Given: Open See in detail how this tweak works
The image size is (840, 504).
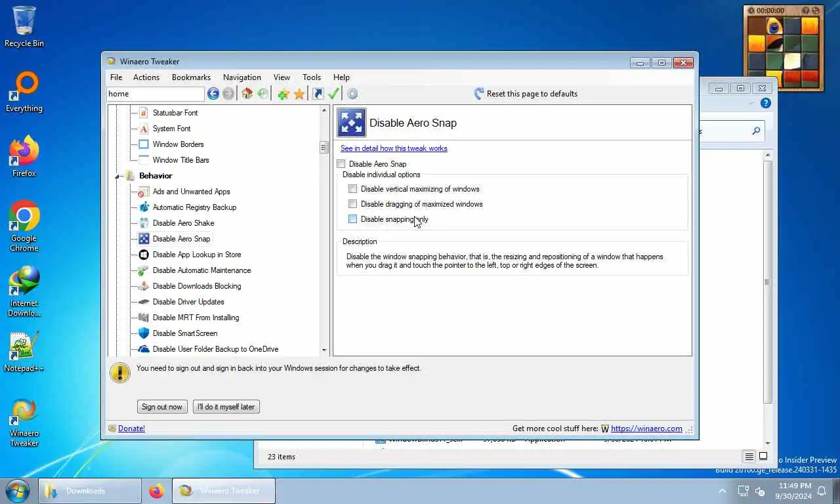Looking at the screenshot, I should point(394,148).
